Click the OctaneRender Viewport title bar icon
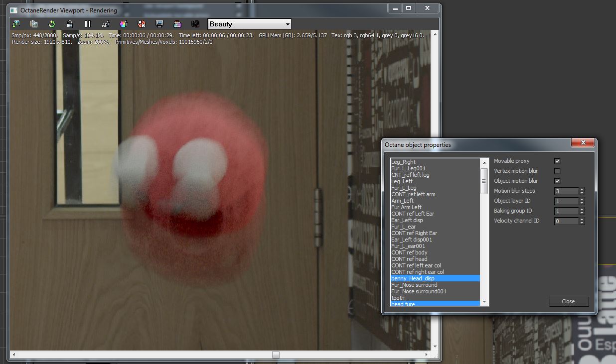Screen dimensions: 616x364 13,9
